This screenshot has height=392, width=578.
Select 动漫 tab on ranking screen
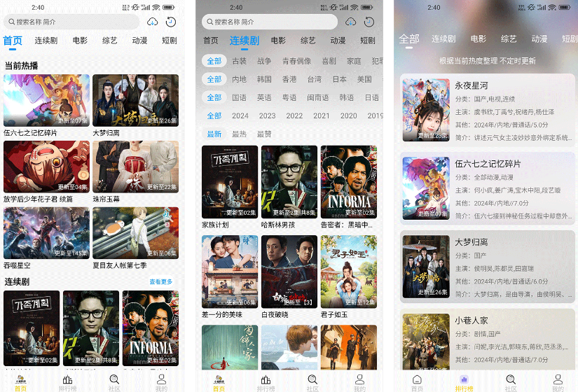click(539, 38)
